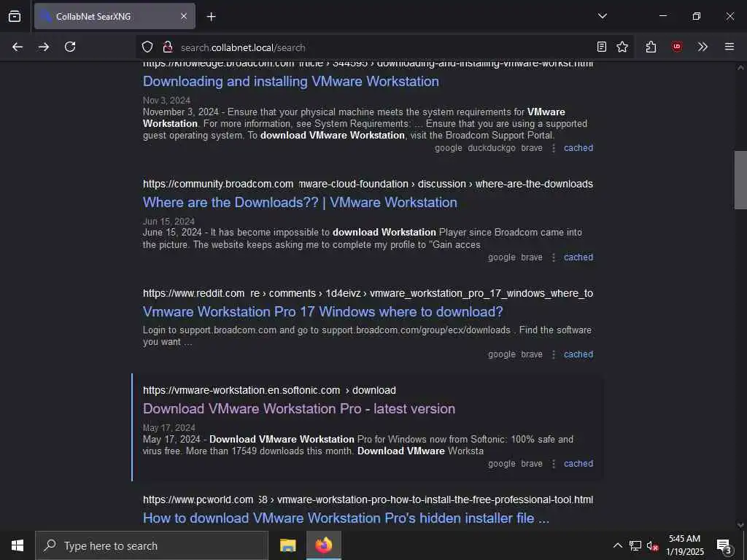Screen dimensions: 747x560
Task: Open cached link for Softonic result
Action: pos(578,464)
